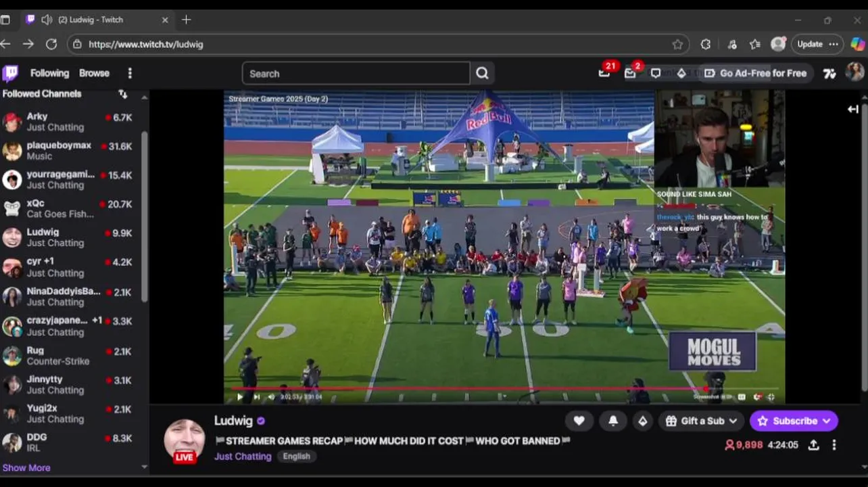868x487 pixels.
Task: Click the sidebar scroll-down arrow
Action: click(144, 467)
